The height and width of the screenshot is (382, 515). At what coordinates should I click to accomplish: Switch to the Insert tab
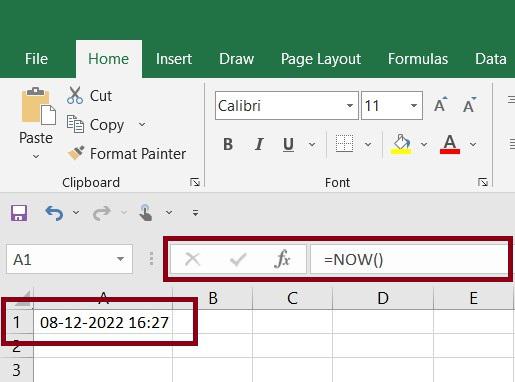[174, 59]
